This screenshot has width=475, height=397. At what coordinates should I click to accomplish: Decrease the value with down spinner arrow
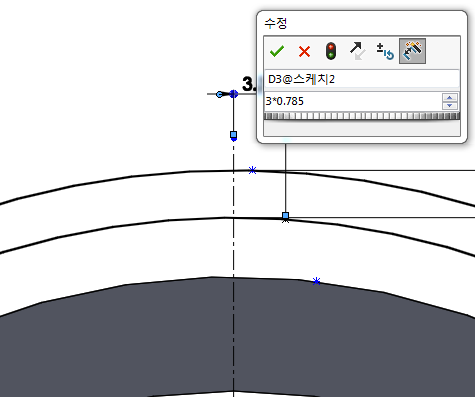point(450,106)
